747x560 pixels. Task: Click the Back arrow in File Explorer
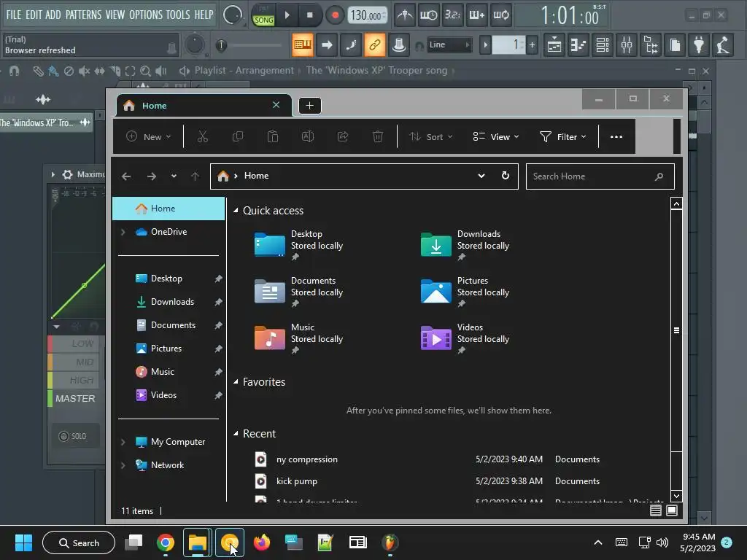coord(126,176)
